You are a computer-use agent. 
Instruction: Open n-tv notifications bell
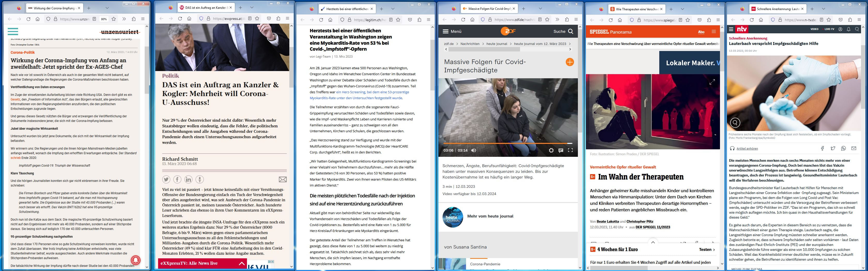pyautogui.click(x=849, y=29)
